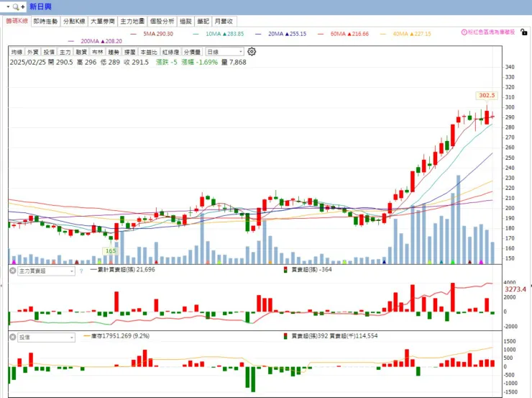Click the 60MA 216.66 legend entry
532x398 pixels.
pyautogui.click(x=343, y=34)
